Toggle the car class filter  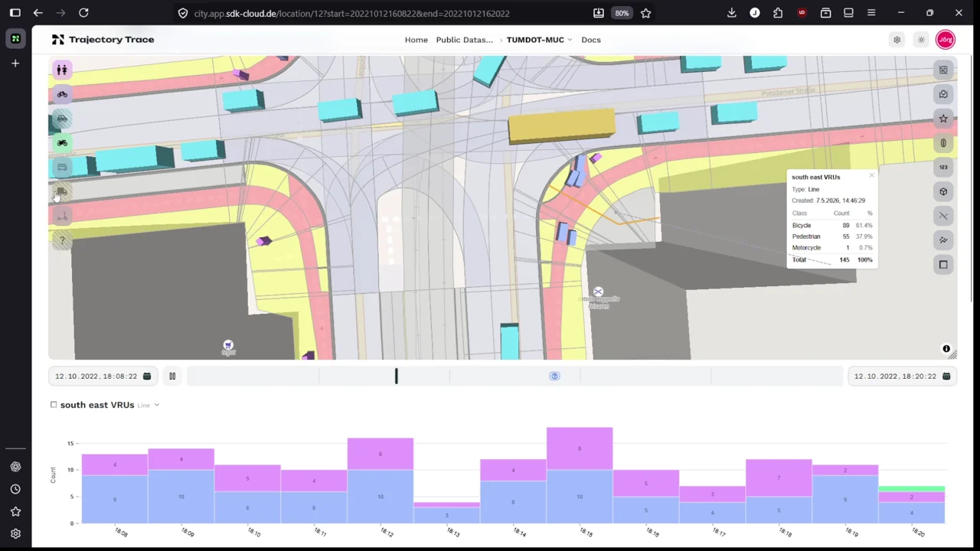click(62, 119)
